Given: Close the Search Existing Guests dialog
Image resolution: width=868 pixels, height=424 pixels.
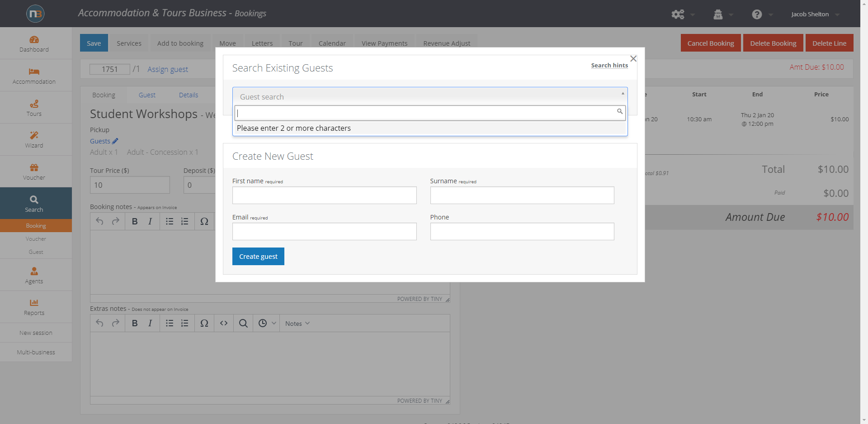Looking at the screenshot, I should pyautogui.click(x=633, y=59).
